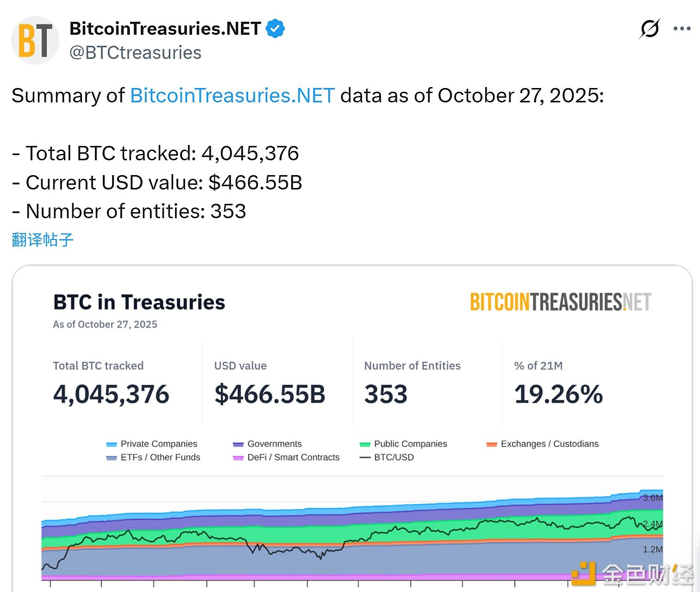Toggle ETFs / Other Funds legend series
The width and height of the screenshot is (700, 592).
click(x=160, y=457)
